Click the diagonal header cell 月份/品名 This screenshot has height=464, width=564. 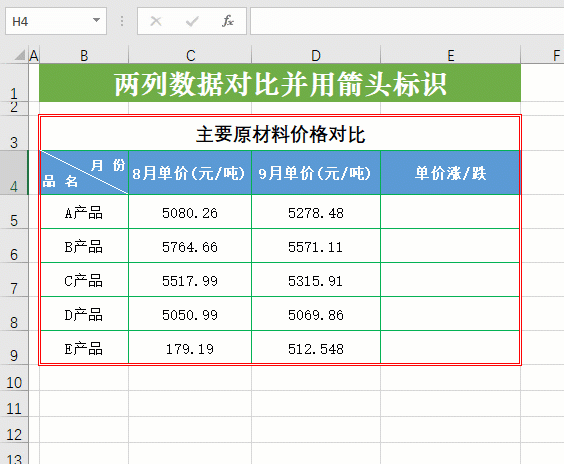coord(84,173)
